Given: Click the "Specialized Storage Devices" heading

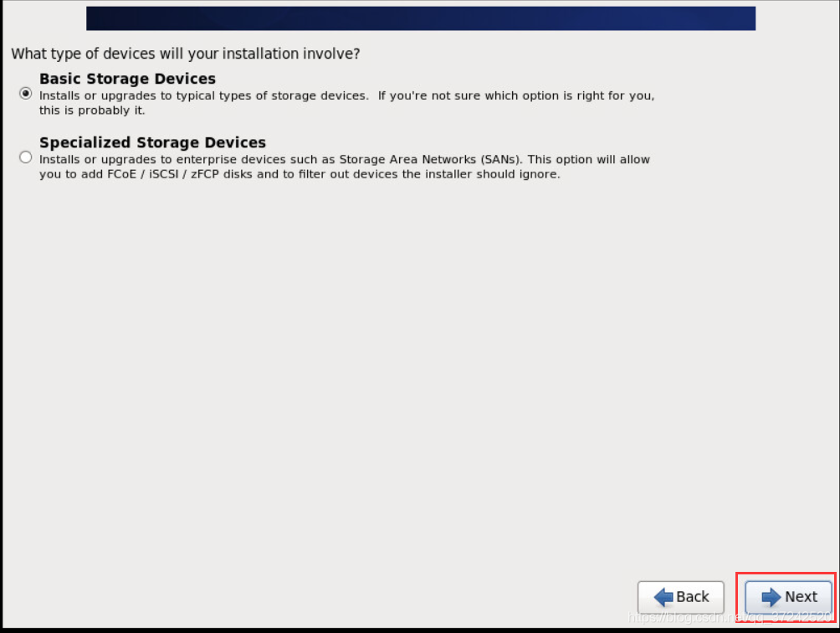Looking at the screenshot, I should [152, 142].
